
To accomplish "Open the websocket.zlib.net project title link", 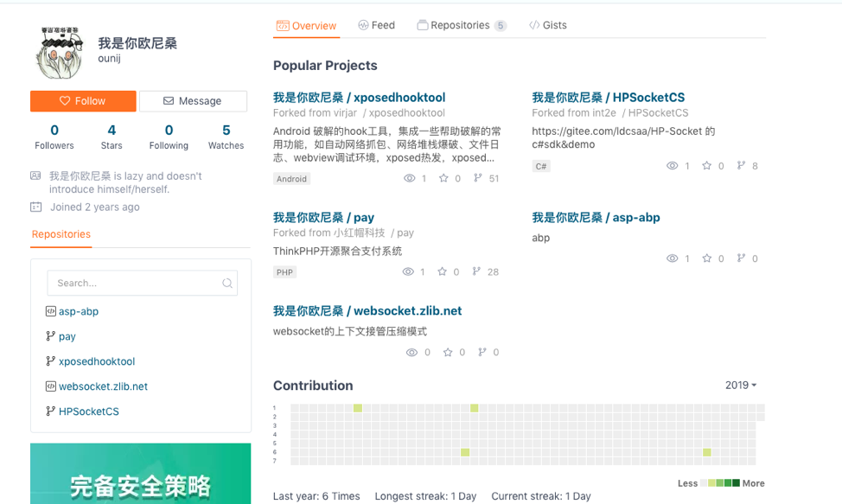I will point(367,310).
